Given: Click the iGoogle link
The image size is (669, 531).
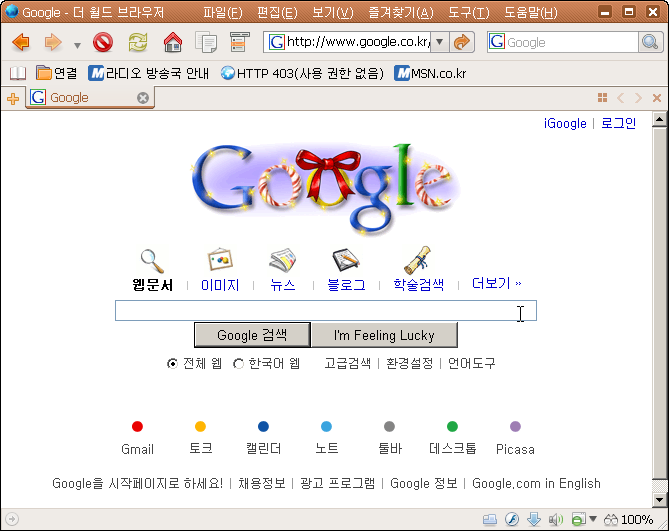Looking at the screenshot, I should click(x=565, y=123).
